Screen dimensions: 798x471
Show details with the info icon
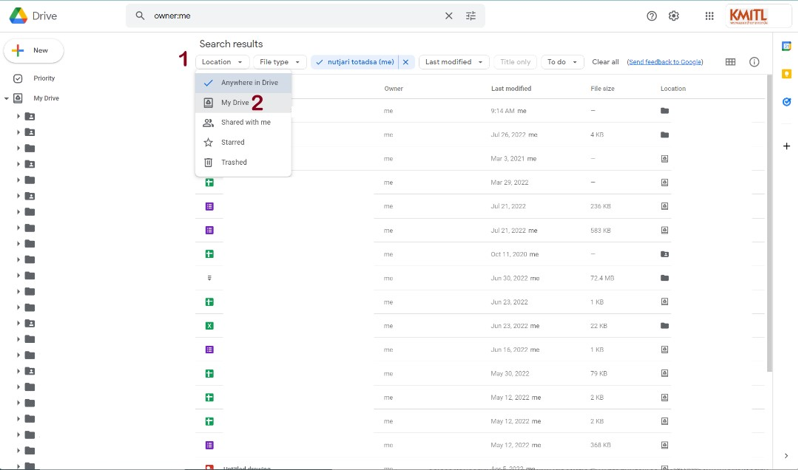coord(754,62)
